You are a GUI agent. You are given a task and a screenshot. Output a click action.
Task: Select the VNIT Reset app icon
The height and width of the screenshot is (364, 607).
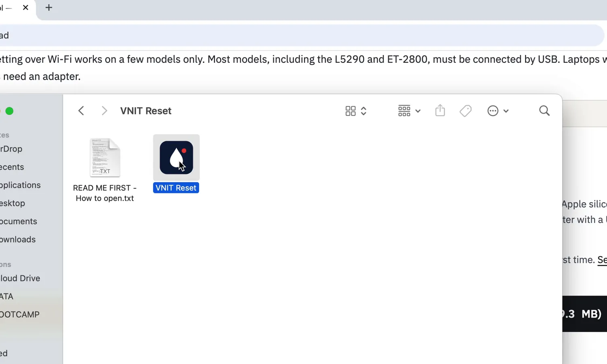click(x=176, y=157)
